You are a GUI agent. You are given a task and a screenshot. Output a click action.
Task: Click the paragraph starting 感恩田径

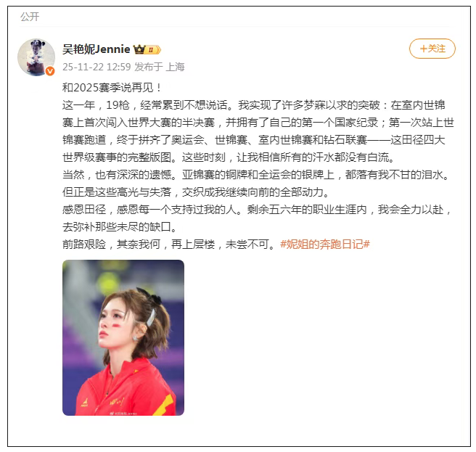point(258,218)
